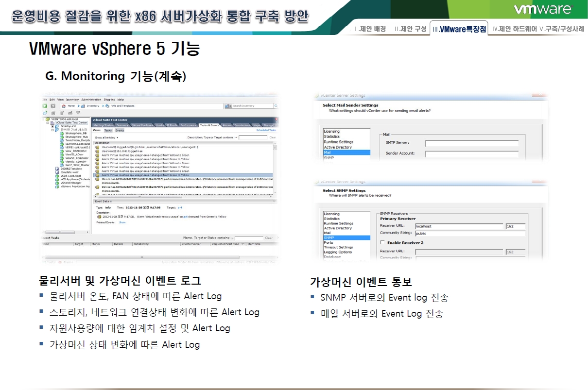Viewport: 588px width, 390px height.
Task: Click inside the Search Inventory field
Action: [253, 106]
